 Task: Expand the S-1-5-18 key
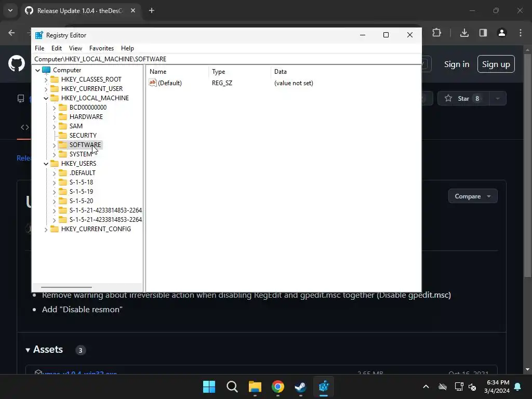[x=54, y=182]
